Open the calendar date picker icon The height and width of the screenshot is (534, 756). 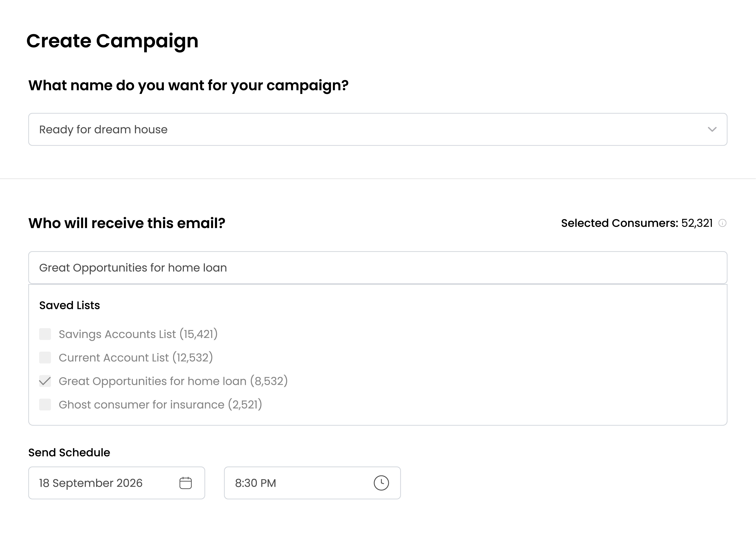click(185, 483)
